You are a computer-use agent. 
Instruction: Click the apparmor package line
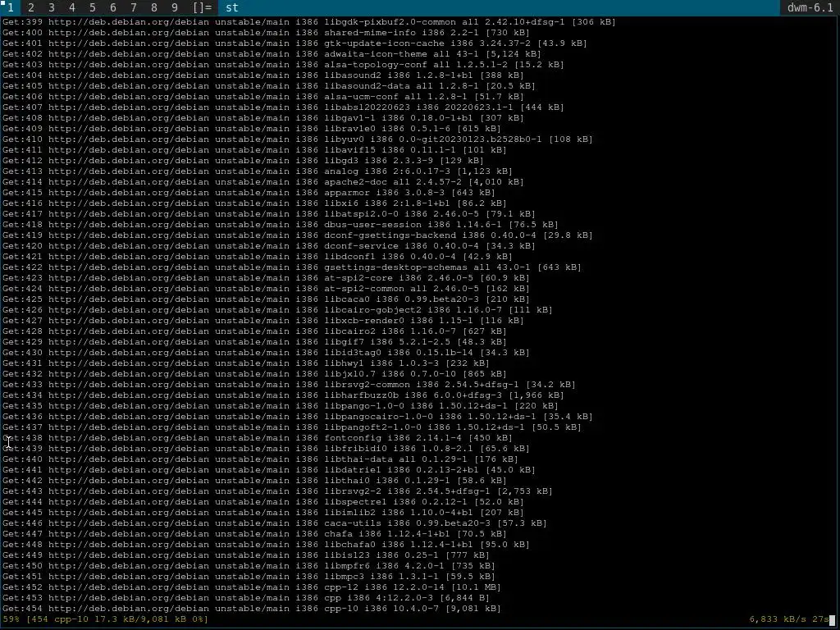point(249,192)
